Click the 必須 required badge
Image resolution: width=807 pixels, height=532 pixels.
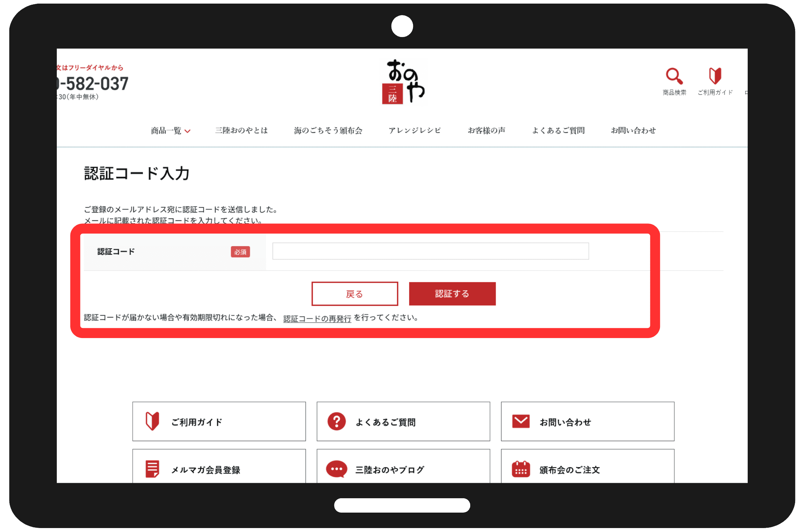[x=240, y=252]
